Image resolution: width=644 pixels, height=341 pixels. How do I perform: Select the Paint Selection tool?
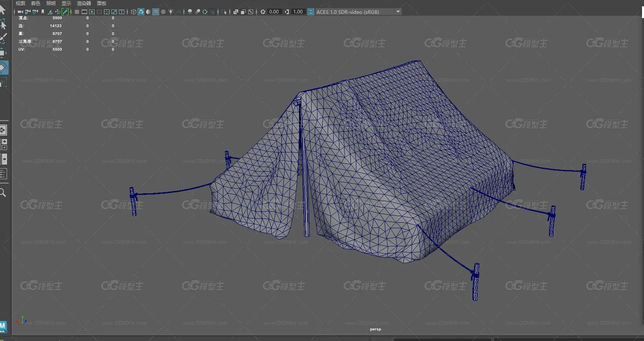3,38
